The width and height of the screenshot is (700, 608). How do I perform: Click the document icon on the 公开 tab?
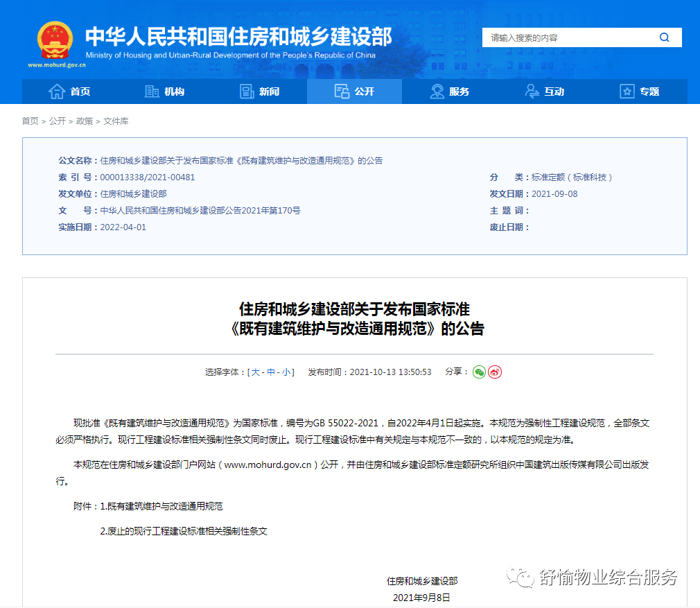click(x=340, y=91)
